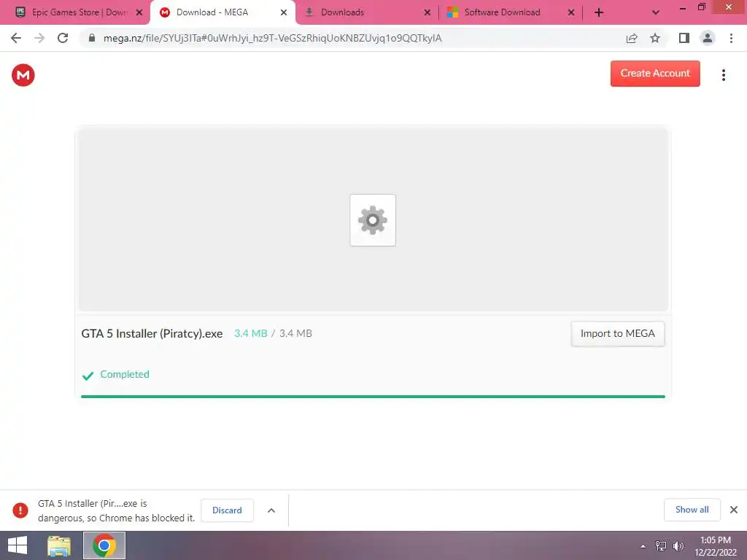The image size is (747, 560).
Task: Open File Explorer from the taskbar
Action: coord(59,545)
